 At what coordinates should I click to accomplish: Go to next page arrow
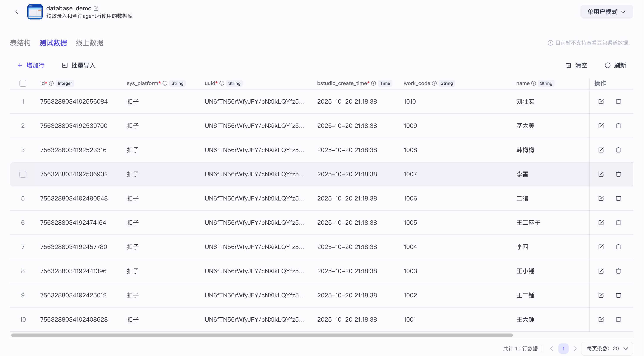point(575,348)
